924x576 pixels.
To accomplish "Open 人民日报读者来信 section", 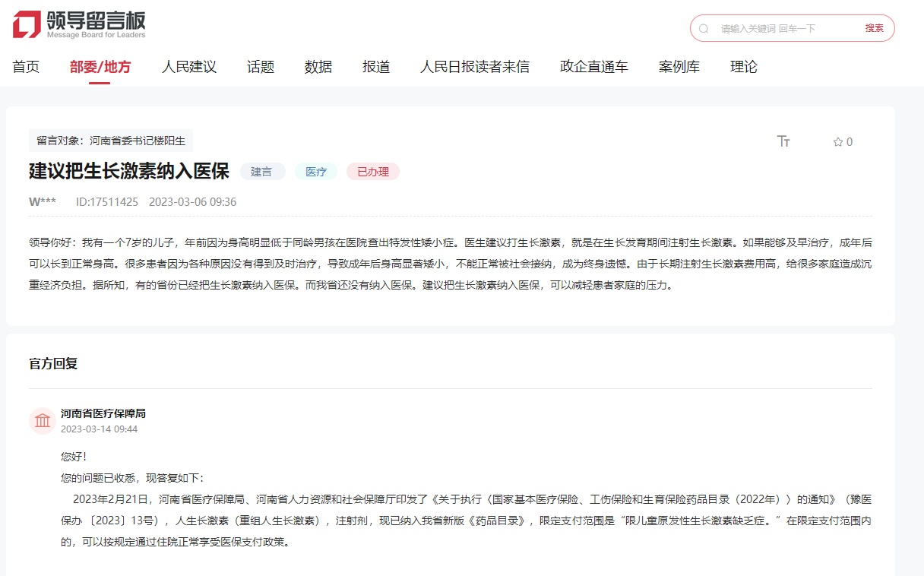I will pyautogui.click(x=475, y=67).
